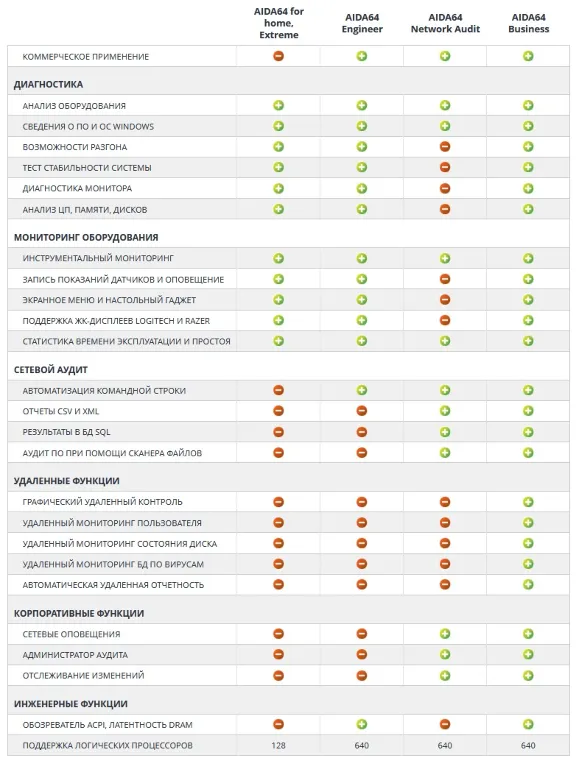Screen dimensions: 576x758
Task: Select the AIDA64 Business column header
Action: pos(529,23)
